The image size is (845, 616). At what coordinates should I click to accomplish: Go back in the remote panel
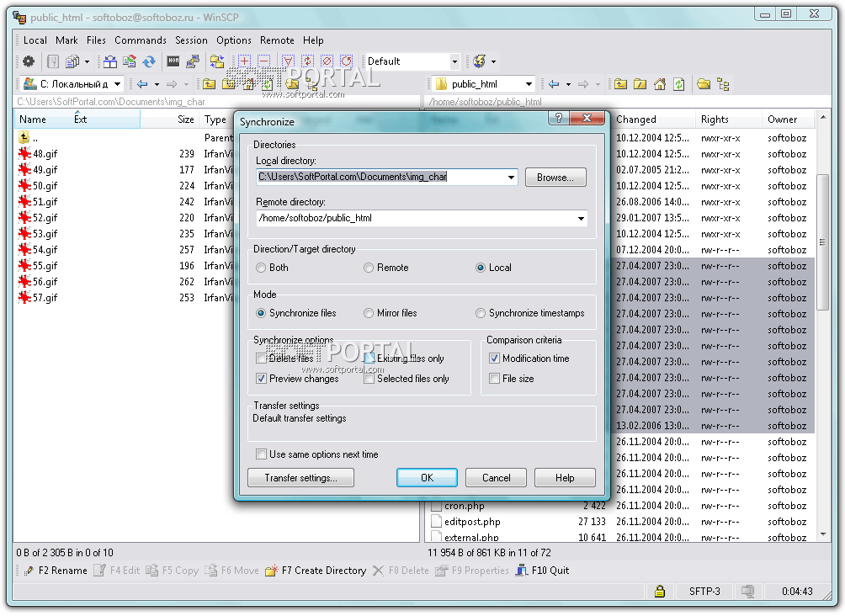(554, 84)
